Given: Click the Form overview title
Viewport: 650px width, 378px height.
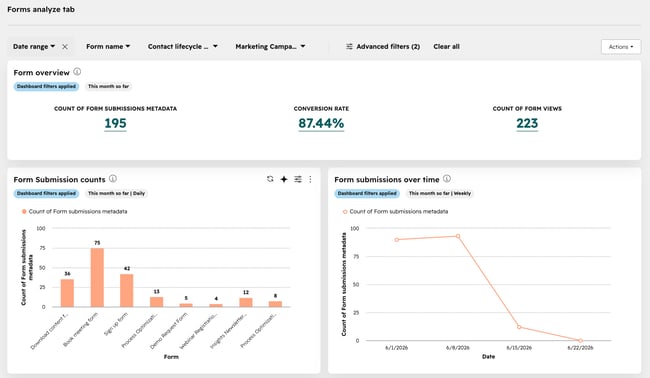Looking at the screenshot, I should coord(41,73).
